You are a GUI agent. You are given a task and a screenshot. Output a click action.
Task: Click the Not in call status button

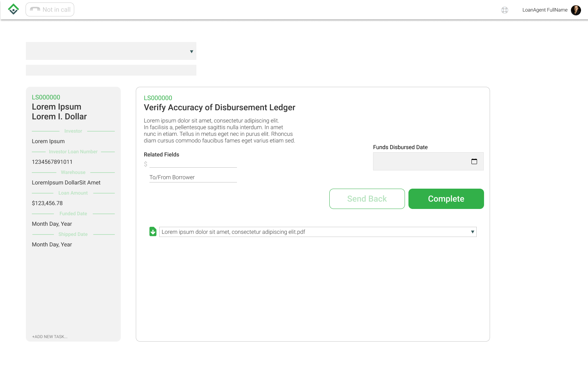pyautogui.click(x=50, y=10)
